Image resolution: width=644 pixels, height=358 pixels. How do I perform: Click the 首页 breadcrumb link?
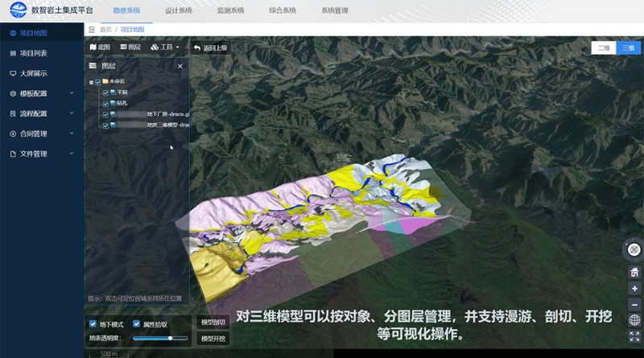(105, 30)
